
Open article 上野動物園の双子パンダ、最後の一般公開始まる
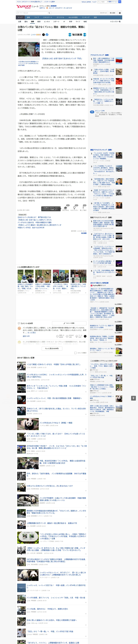pyautogui.click(x=52, y=523)
